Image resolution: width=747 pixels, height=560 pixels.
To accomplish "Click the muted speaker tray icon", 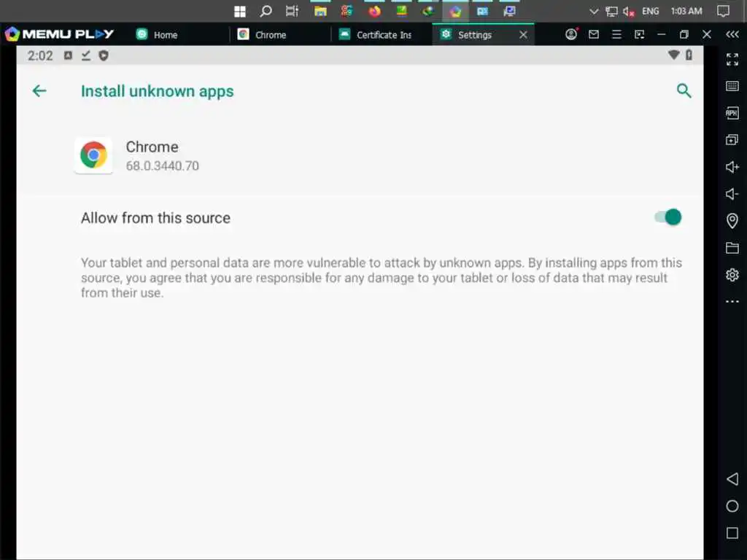I will point(628,12).
